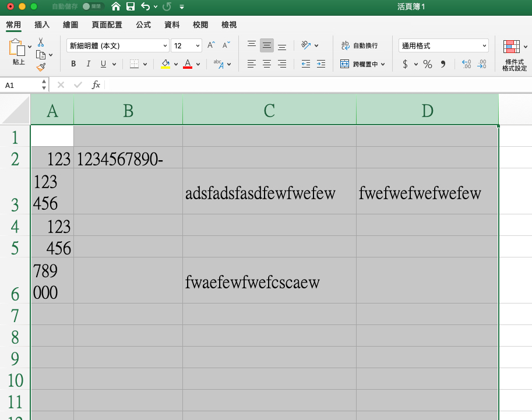This screenshot has width=532, height=420.
Task: Toggle Italic formatting
Action: tap(88, 63)
